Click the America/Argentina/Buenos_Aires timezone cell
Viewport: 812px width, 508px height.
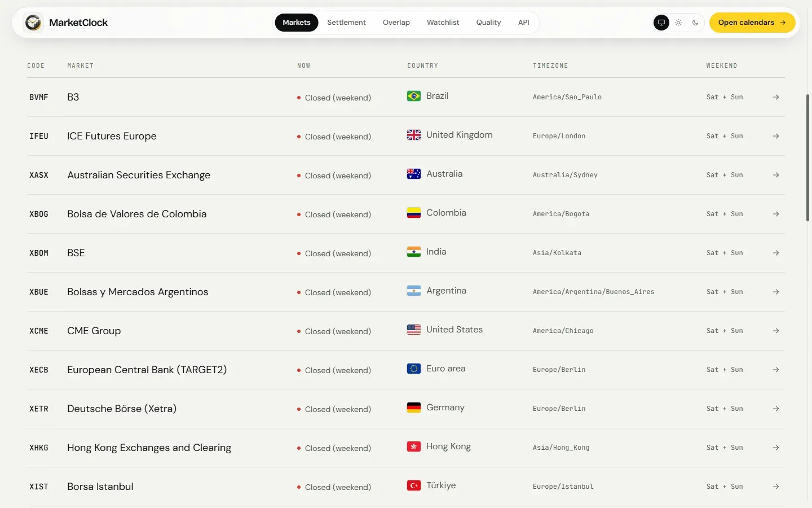click(x=594, y=292)
